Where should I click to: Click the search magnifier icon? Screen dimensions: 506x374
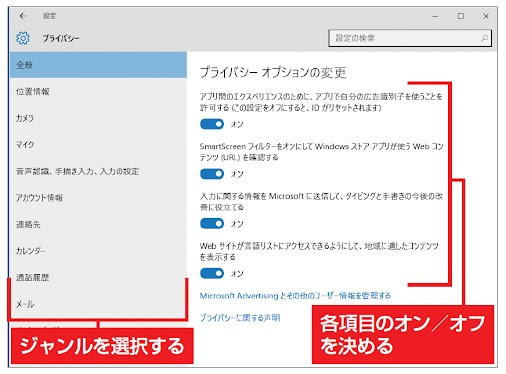coord(484,38)
